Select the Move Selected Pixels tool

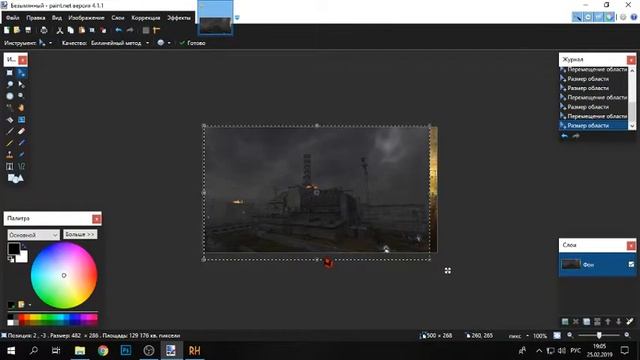coord(21,73)
